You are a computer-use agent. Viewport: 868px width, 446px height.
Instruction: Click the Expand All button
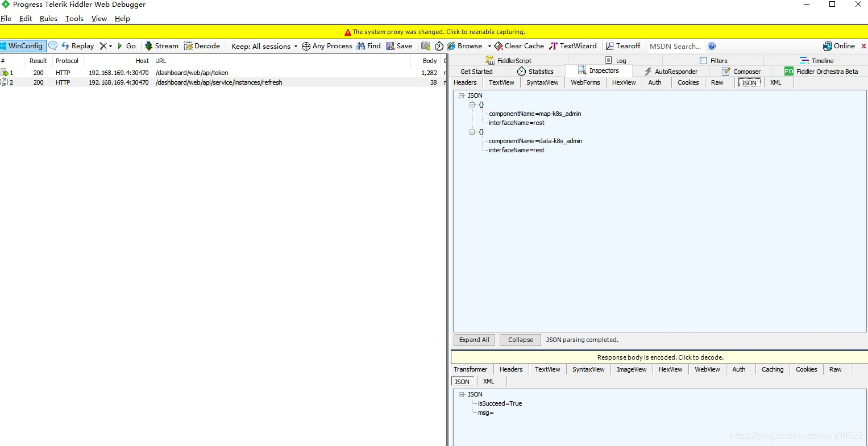474,340
